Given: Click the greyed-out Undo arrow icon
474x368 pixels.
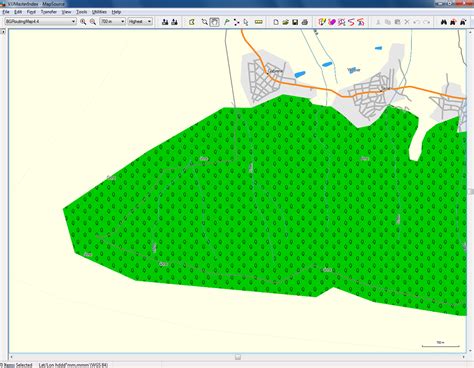Looking at the screenshot, I should (x=417, y=22).
